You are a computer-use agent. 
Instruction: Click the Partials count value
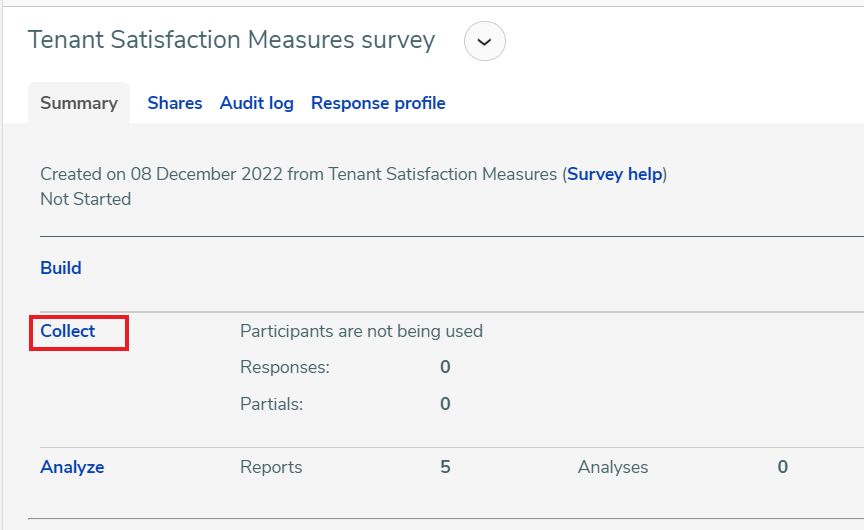coord(445,404)
